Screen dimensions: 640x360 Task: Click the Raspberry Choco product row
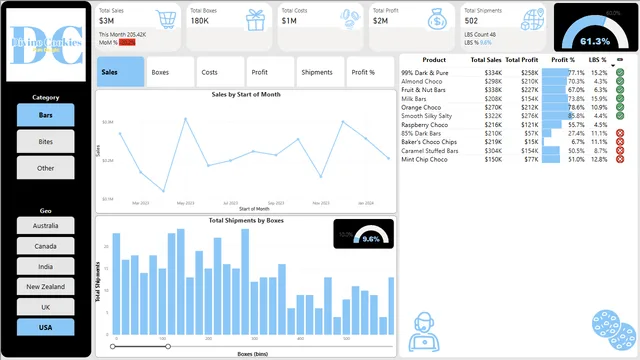click(x=512, y=124)
